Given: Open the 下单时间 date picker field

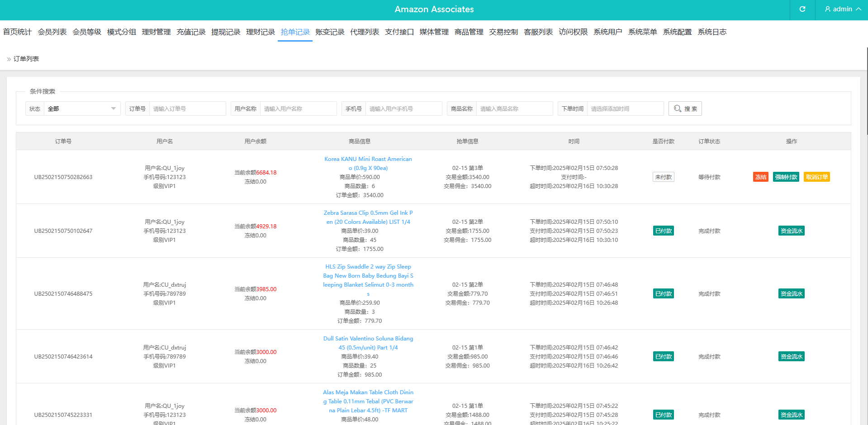Looking at the screenshot, I should coord(625,109).
